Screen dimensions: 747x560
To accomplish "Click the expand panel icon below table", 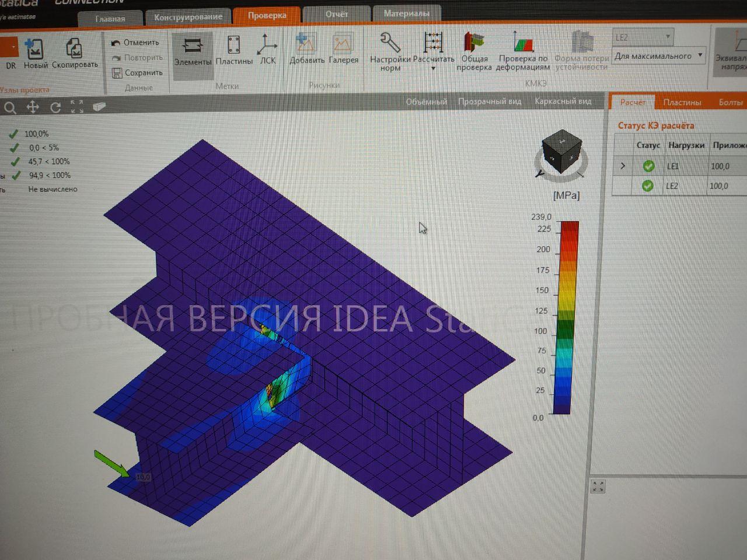I will click(x=598, y=487).
